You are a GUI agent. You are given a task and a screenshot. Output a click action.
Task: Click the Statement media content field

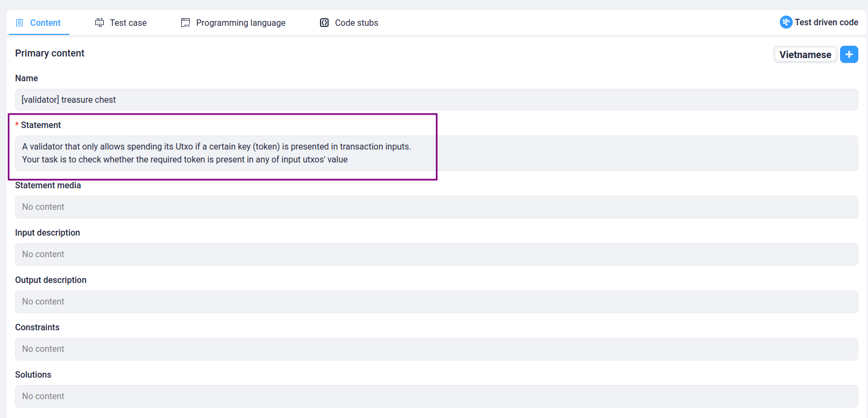tap(436, 207)
